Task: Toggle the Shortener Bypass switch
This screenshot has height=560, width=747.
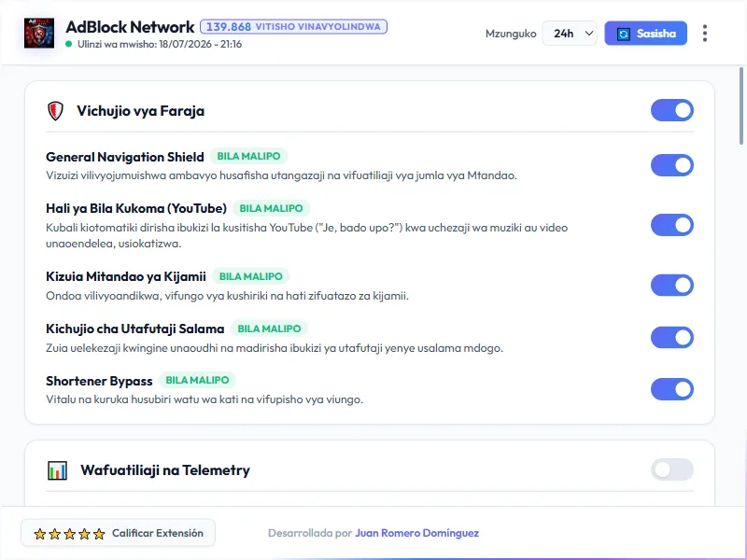Action: [671, 389]
